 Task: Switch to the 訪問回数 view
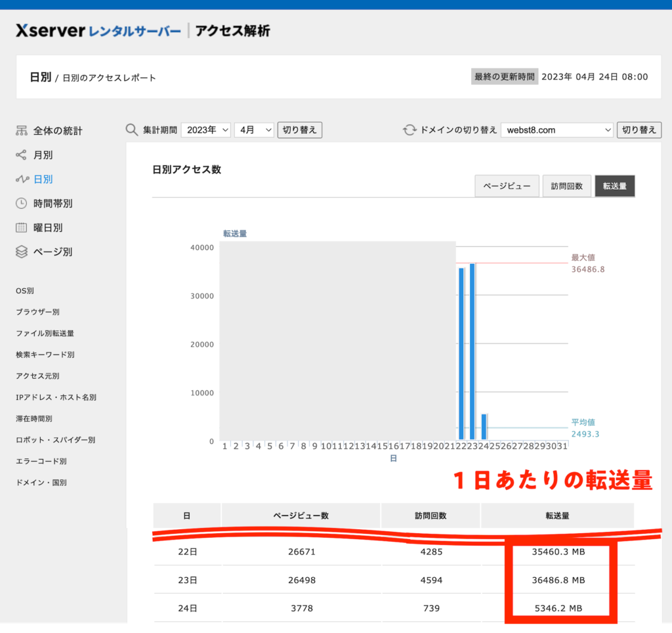click(566, 186)
